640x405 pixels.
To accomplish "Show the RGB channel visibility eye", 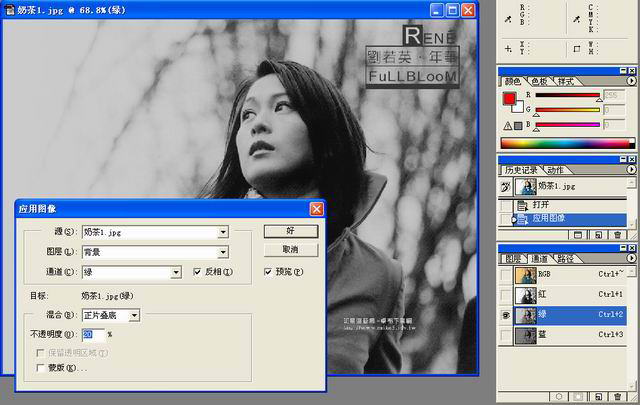I will 506,274.
